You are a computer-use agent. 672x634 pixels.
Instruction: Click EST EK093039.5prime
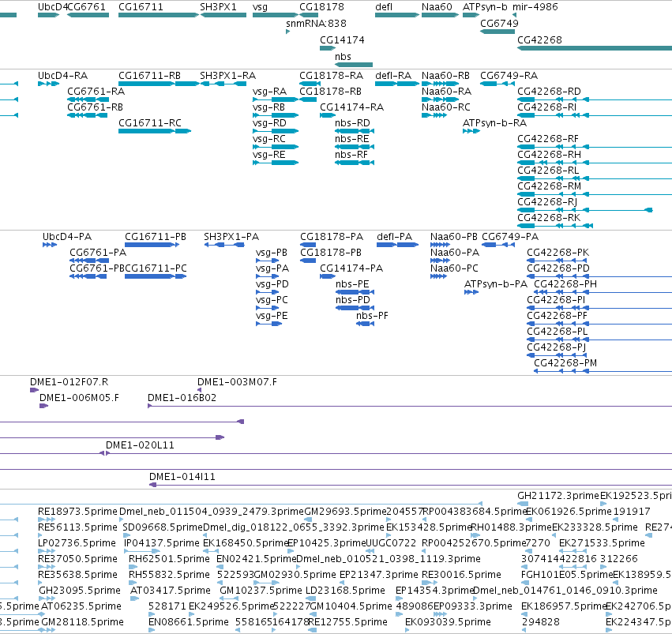point(448,621)
